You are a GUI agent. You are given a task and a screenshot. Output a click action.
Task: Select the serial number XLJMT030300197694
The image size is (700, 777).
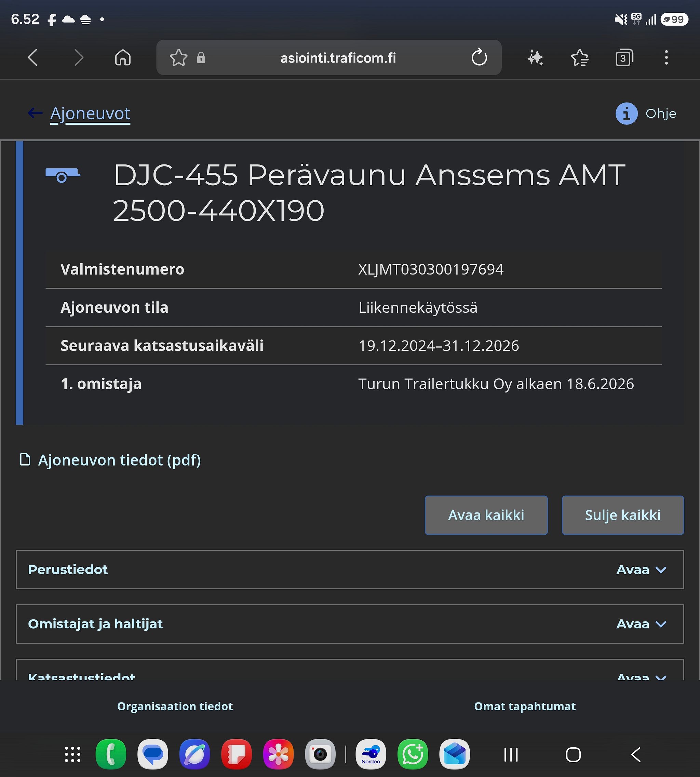(x=431, y=269)
